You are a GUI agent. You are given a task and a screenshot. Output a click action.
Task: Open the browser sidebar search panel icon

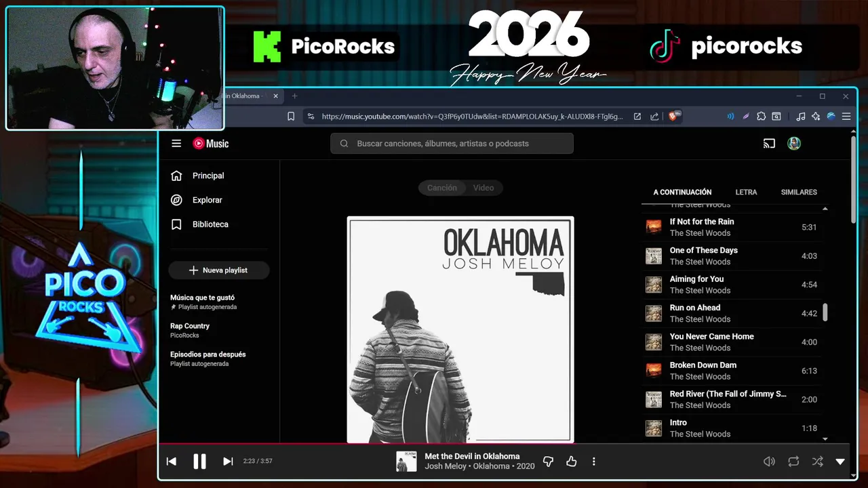click(x=776, y=117)
